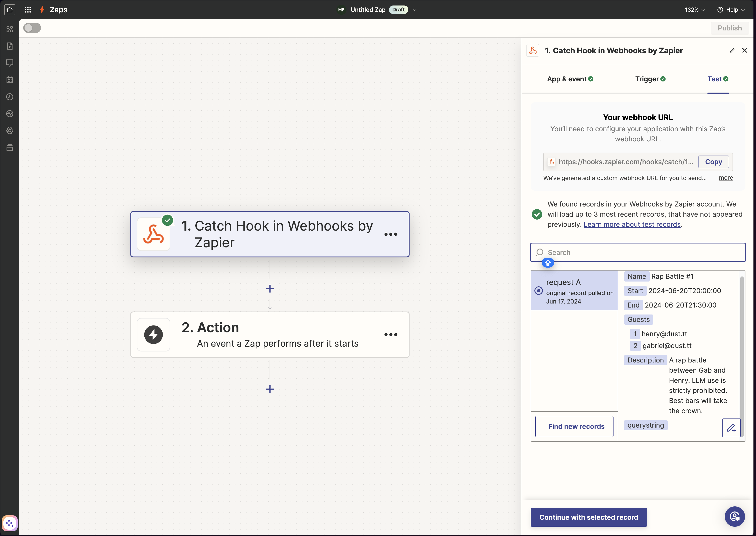The height and width of the screenshot is (536, 756).
Task: Add a step after the Action
Action: (270, 389)
